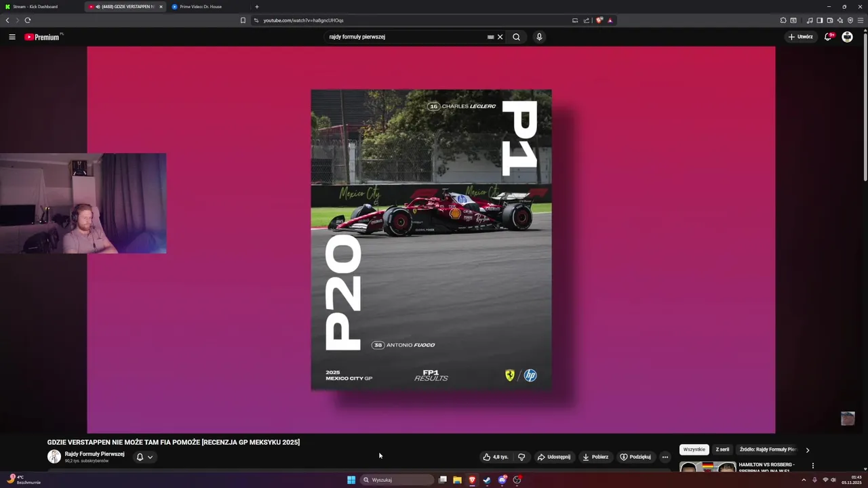This screenshot has width=868, height=488.
Task: Click the Windows taskbar Wyszukaj search box
Action: (397, 480)
